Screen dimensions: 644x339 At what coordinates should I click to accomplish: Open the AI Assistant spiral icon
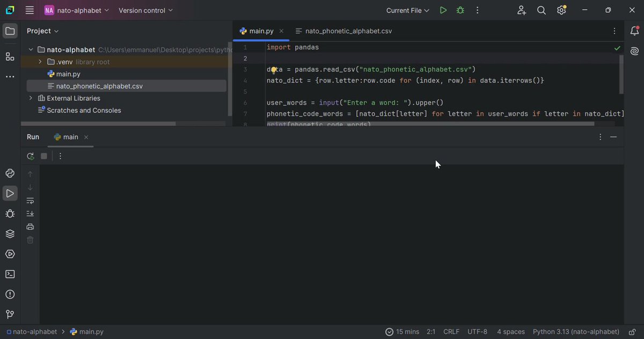pos(634,51)
